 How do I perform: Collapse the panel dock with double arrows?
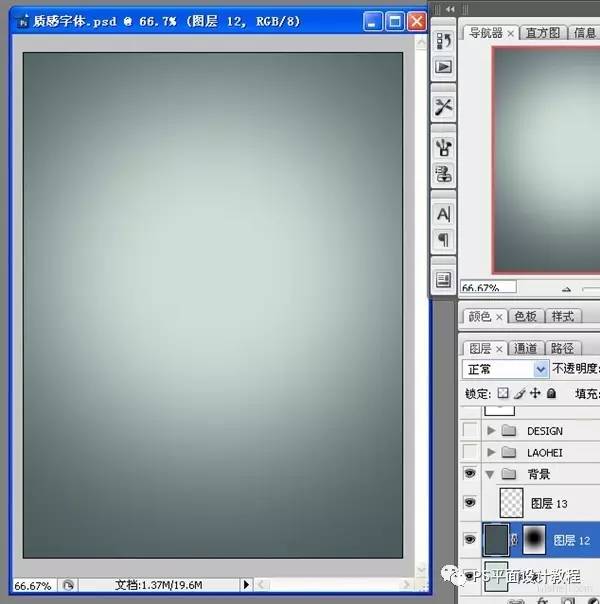point(450,9)
